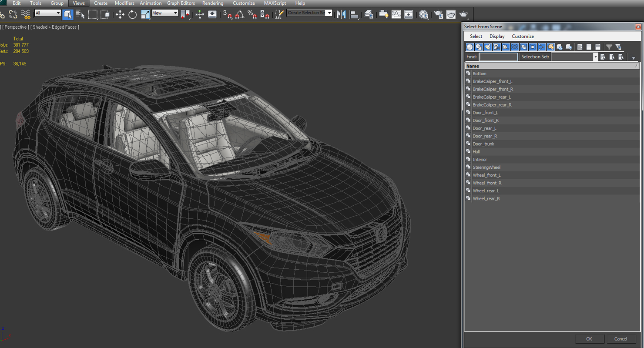
Task: Toggle Percent Snap in main toolbar
Action: point(252,14)
